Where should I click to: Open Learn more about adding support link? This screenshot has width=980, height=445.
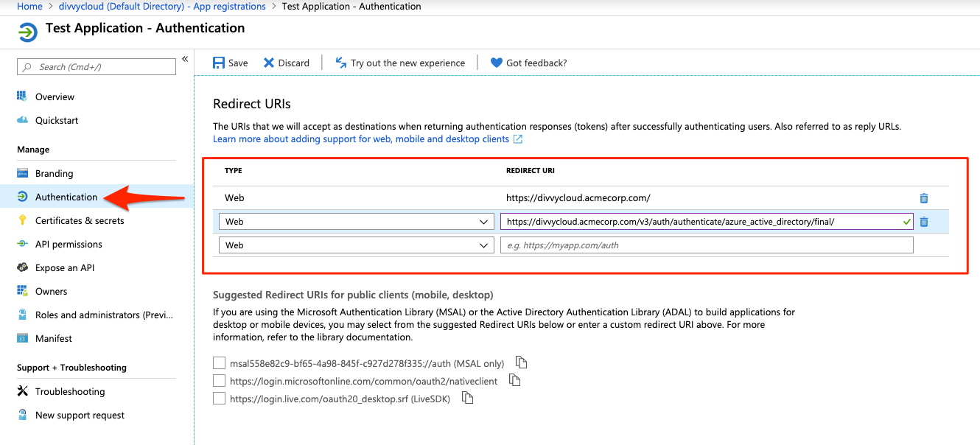[361, 139]
